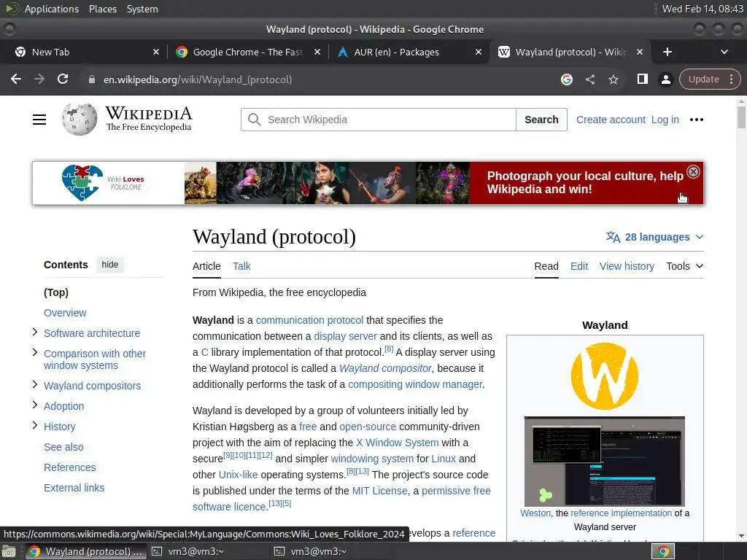The height and width of the screenshot is (560, 747).
Task: Open the 28 languages dropdown
Action: [x=654, y=237]
